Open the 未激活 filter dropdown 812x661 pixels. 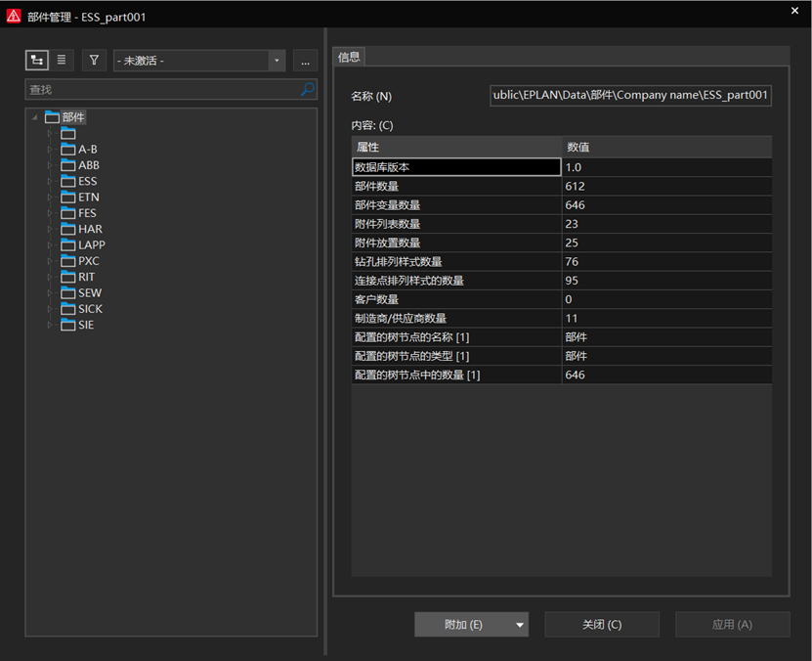[x=277, y=61]
